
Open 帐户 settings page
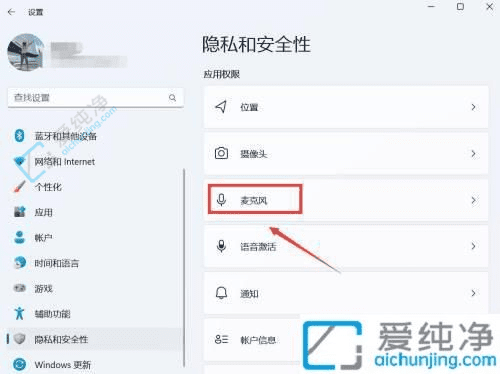point(44,238)
